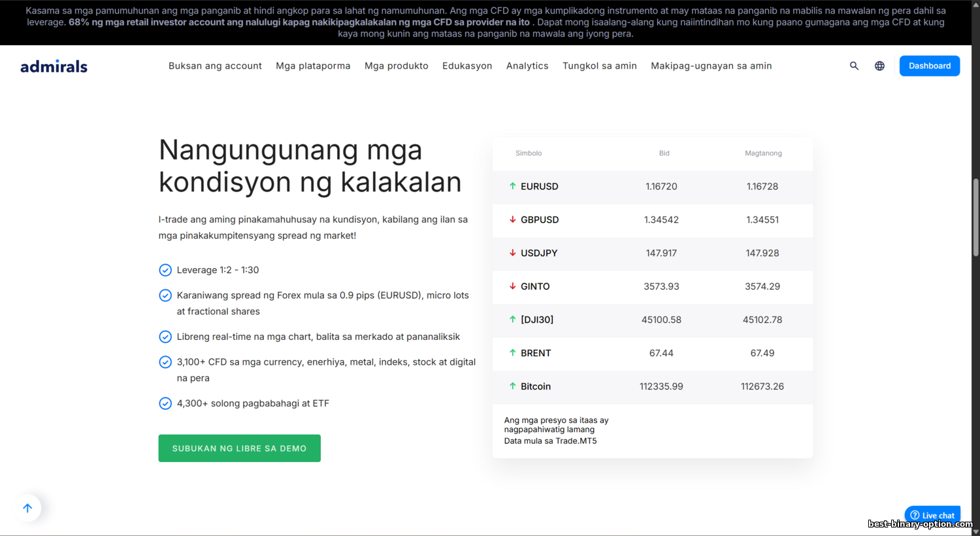
Task: Click the checkmark icon beside 4,300+ ETF line
Action: 165,403
